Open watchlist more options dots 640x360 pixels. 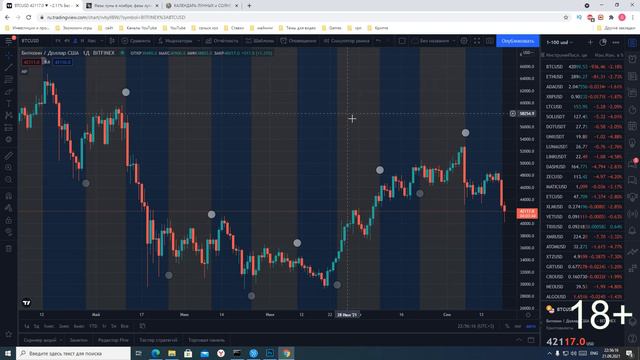(616, 42)
